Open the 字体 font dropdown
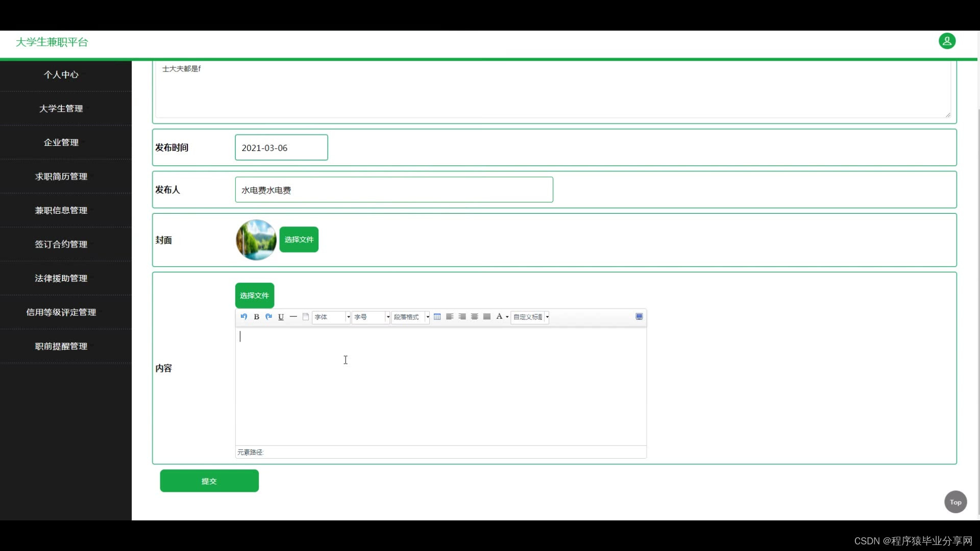This screenshot has height=551, width=980. point(331,317)
